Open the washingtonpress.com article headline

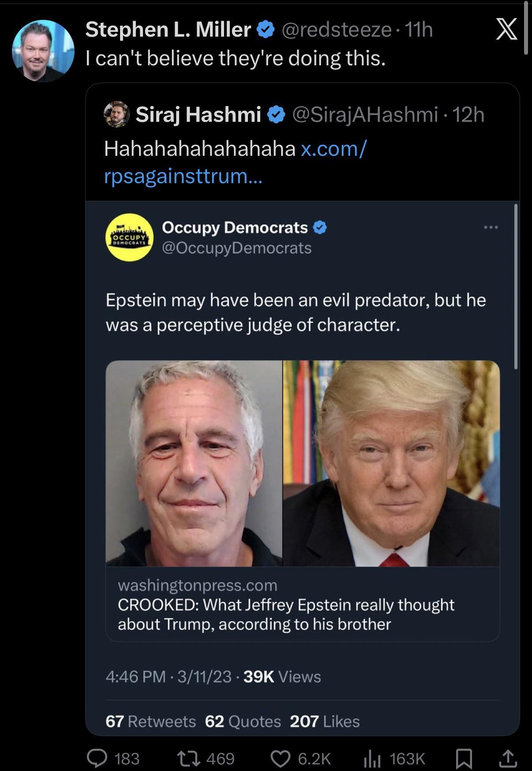[x=286, y=614]
